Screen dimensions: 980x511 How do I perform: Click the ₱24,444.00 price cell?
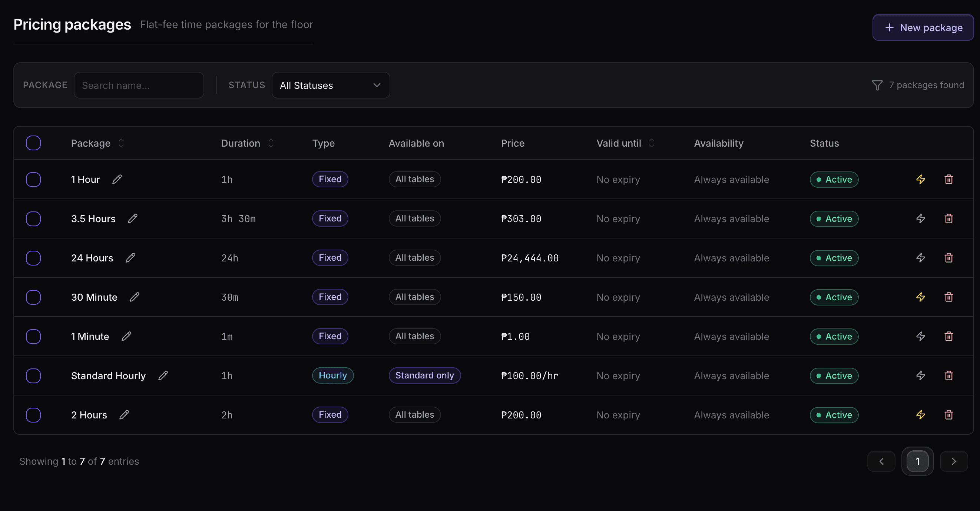point(530,258)
